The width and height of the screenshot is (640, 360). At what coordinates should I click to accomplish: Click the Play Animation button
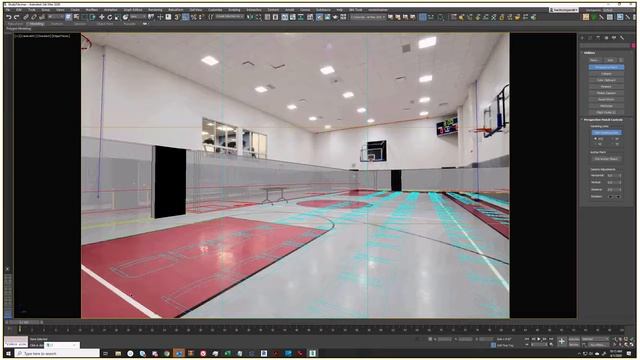(x=538, y=339)
